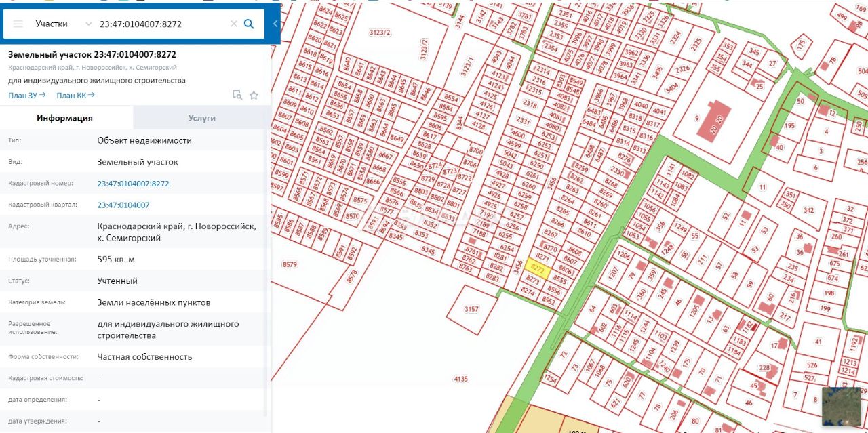This screenshot has height=433, width=868.
Task: Open the Участки search type dropdown
Action: click(x=63, y=24)
